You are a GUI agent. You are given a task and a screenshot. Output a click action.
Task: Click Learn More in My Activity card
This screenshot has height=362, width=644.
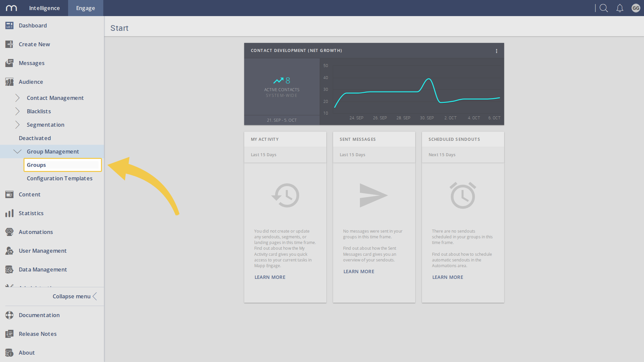click(x=270, y=277)
